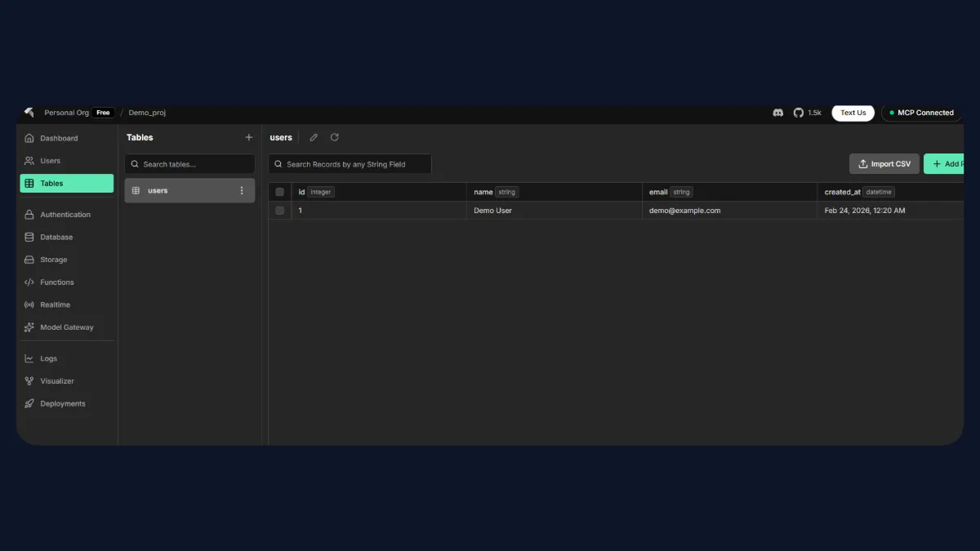Open the project's Discord icon

[778, 113]
